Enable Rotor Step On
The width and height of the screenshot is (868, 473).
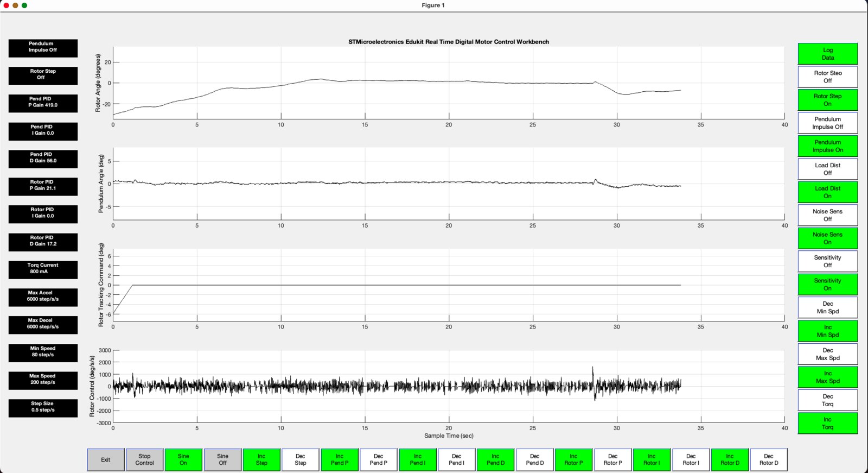827,100
